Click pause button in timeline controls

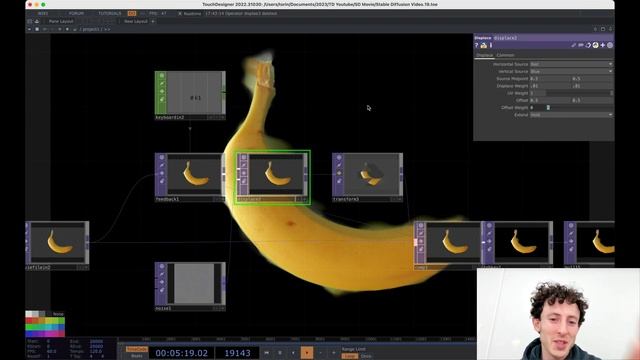(x=280, y=353)
